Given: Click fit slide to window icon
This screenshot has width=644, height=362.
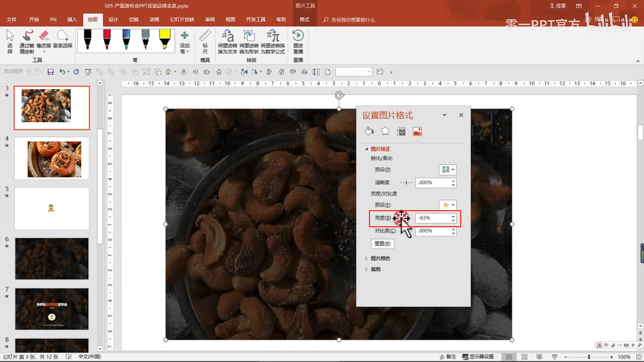Looking at the screenshot, I should click(x=638, y=357).
